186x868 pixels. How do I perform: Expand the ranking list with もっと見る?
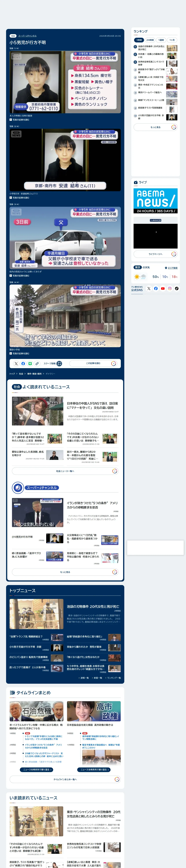pos(156,127)
